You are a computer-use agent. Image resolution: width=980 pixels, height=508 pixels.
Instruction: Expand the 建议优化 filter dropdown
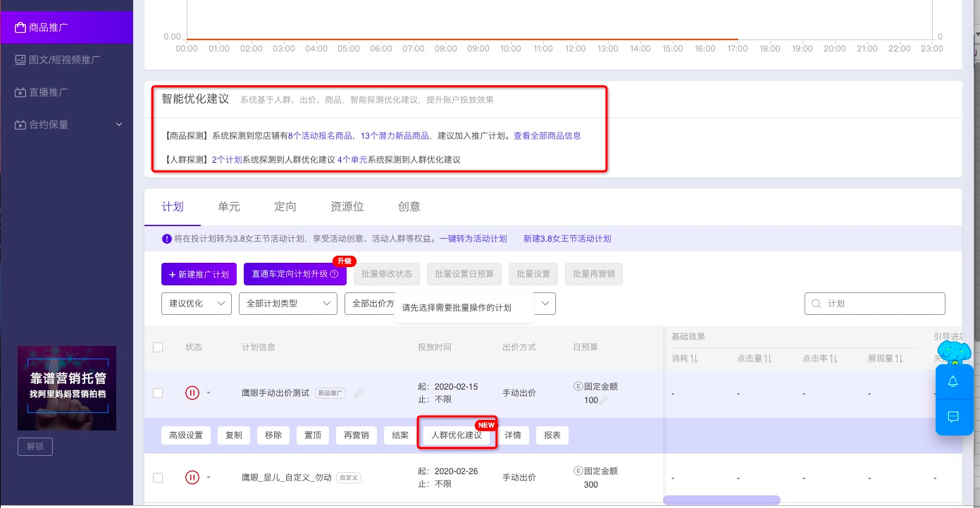pos(197,304)
